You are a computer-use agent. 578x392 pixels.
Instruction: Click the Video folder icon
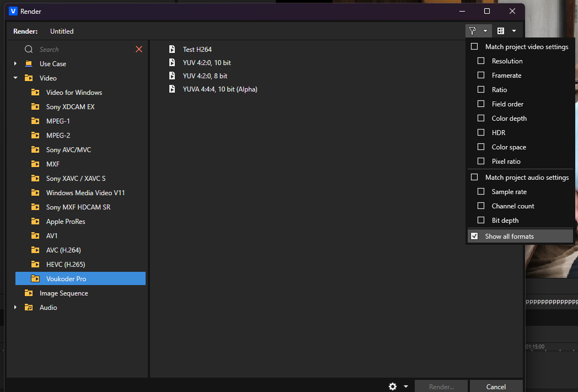[x=28, y=78]
